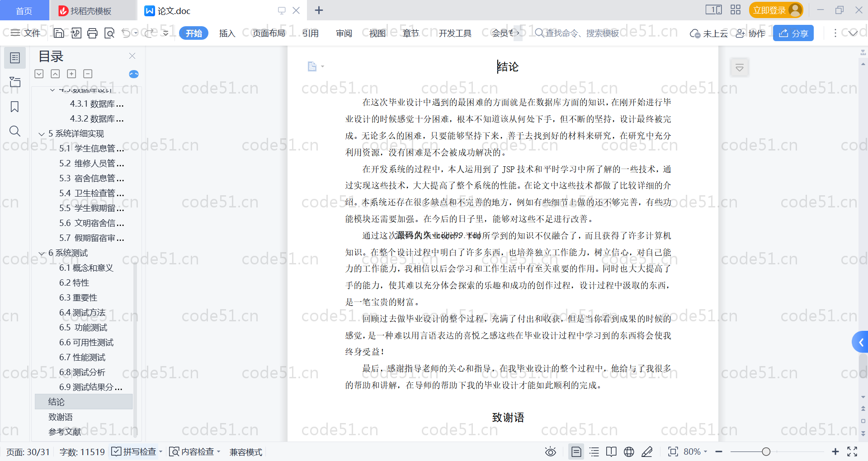Click the 字数: 11519 word count
The image size is (868, 461).
coord(82,452)
